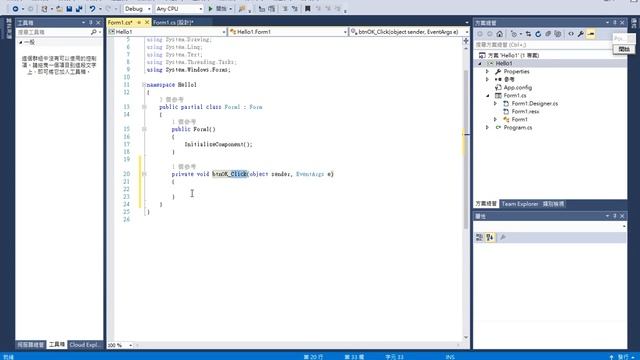The image size is (640, 360).
Task: Toggle the highlighted preview selected items icon
Action: pyautogui.click(x=591, y=34)
